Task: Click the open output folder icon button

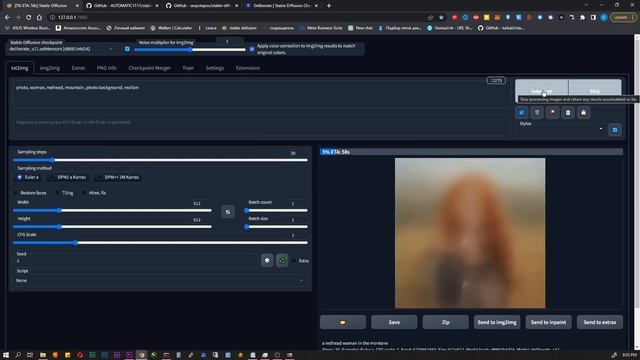Action: point(343,322)
